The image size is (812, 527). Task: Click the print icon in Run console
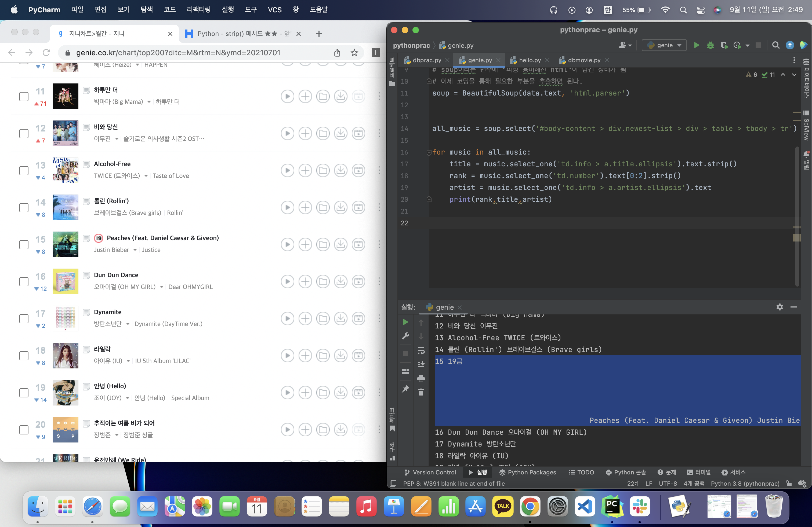coord(421,378)
